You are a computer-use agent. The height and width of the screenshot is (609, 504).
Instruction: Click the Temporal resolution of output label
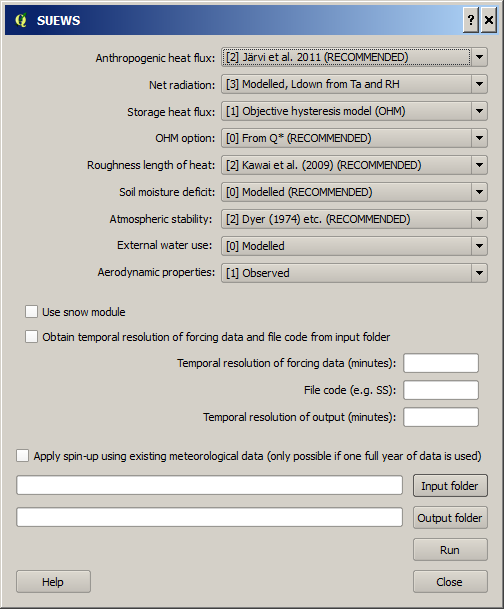[300, 417]
